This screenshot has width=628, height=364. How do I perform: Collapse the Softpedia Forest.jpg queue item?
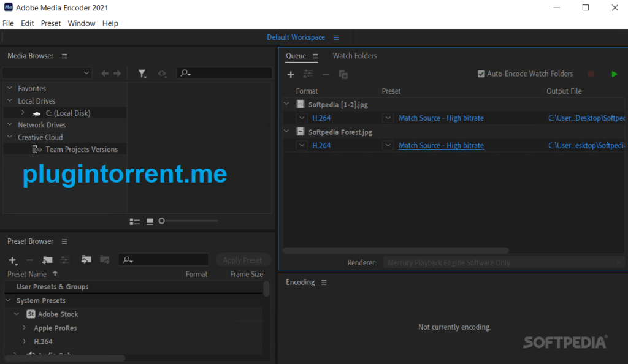pyautogui.click(x=286, y=131)
